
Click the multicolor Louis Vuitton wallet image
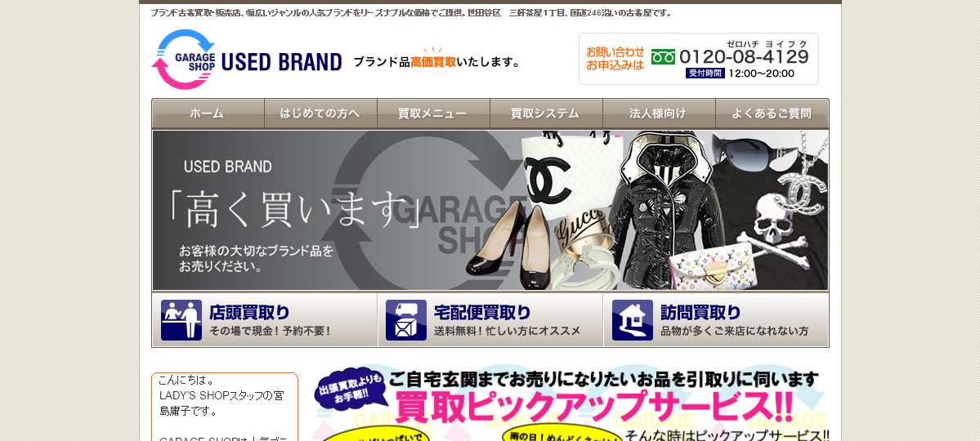pyautogui.click(x=713, y=265)
